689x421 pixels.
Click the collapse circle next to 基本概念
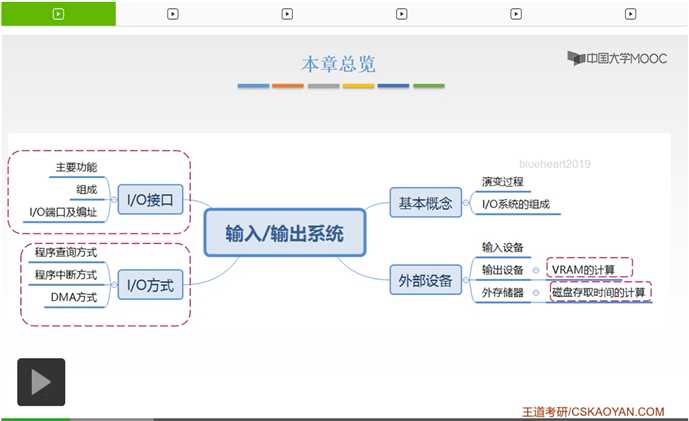click(x=466, y=203)
